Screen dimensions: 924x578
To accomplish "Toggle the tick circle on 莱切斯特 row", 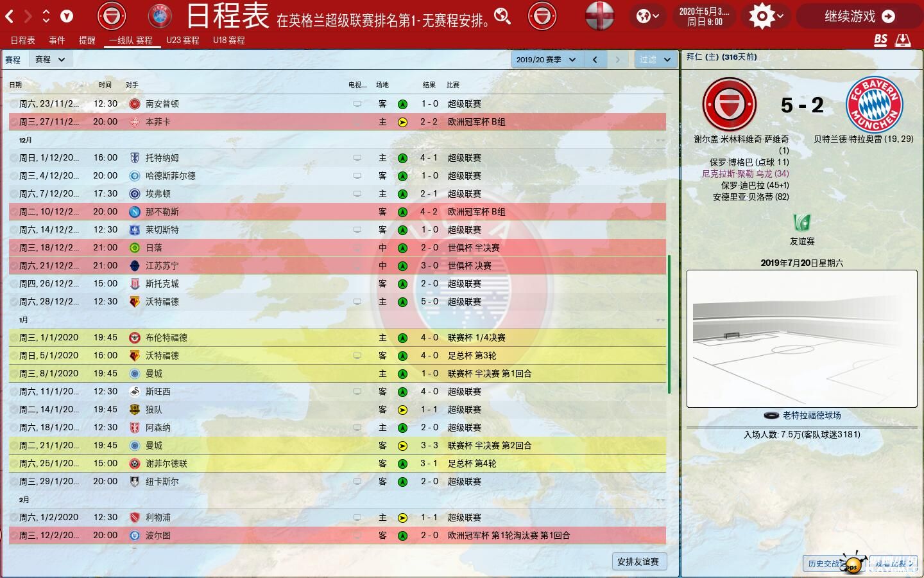I will (14, 229).
